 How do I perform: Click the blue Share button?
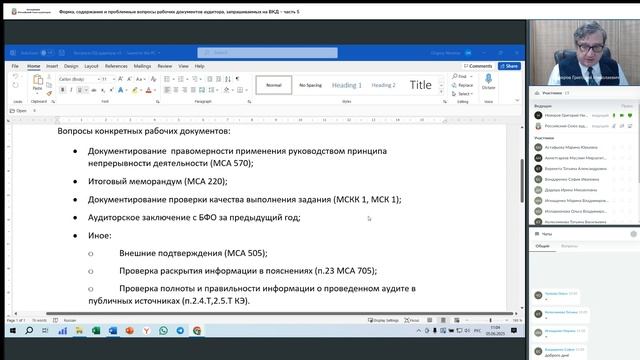(509, 66)
